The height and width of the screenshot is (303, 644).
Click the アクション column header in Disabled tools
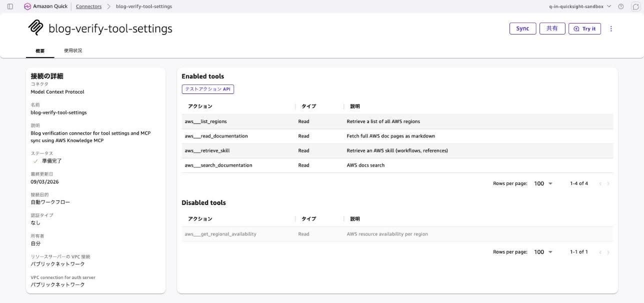(x=200, y=219)
